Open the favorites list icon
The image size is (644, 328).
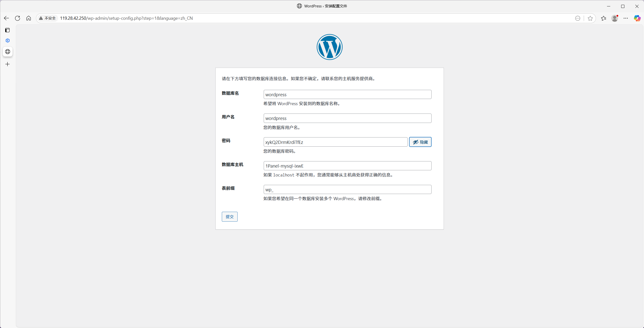click(x=604, y=18)
